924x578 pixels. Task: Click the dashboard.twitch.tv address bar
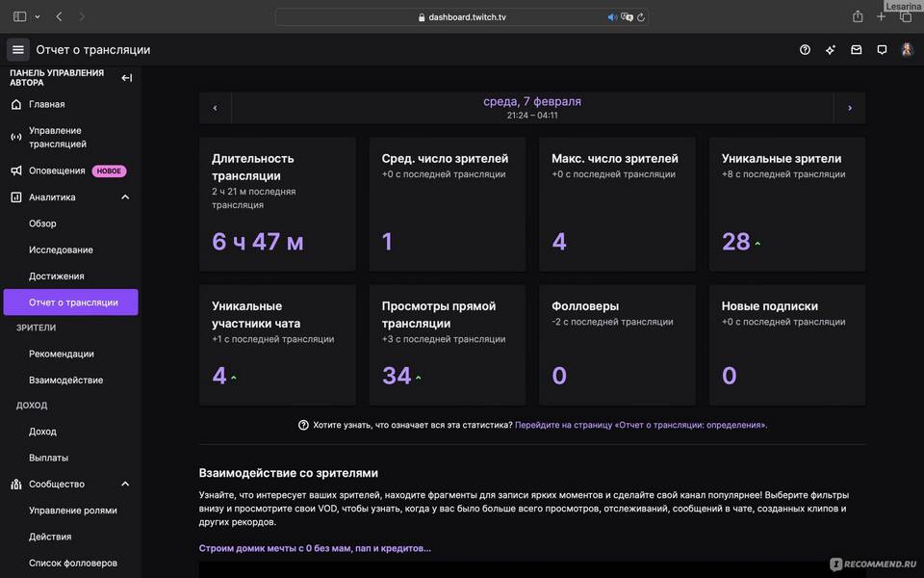point(462,16)
